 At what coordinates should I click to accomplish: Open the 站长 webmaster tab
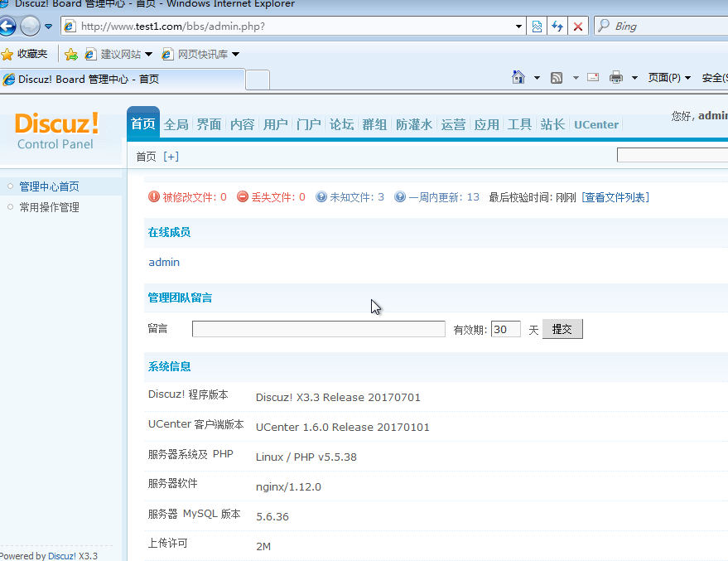pyautogui.click(x=552, y=124)
